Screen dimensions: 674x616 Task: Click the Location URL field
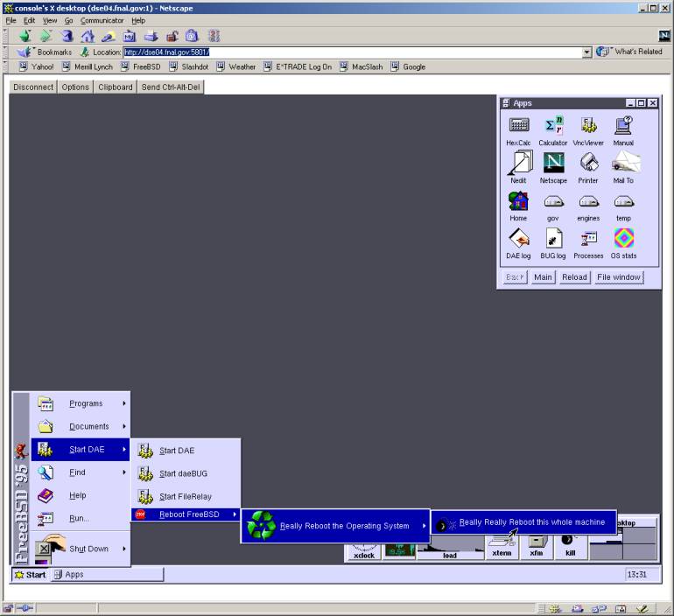point(352,52)
